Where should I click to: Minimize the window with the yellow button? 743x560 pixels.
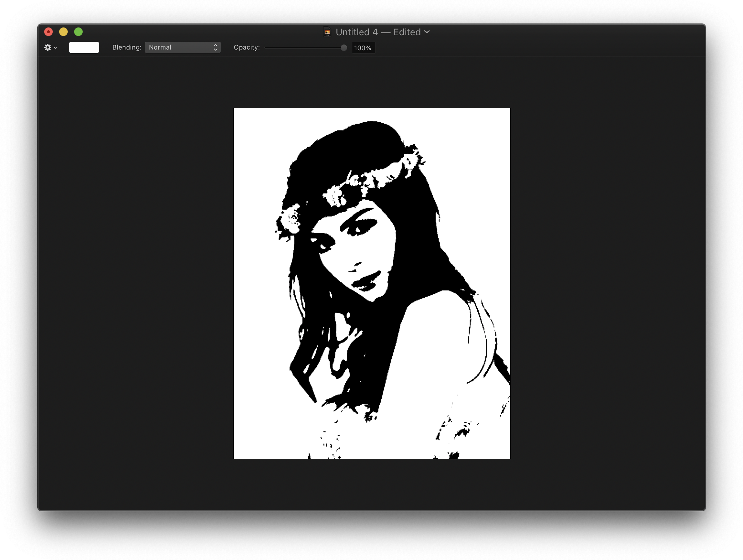(63, 32)
